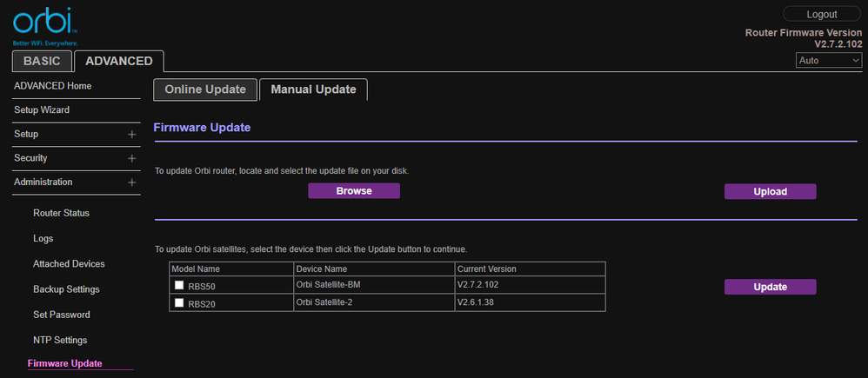Expand the Administration plus icon

point(131,182)
